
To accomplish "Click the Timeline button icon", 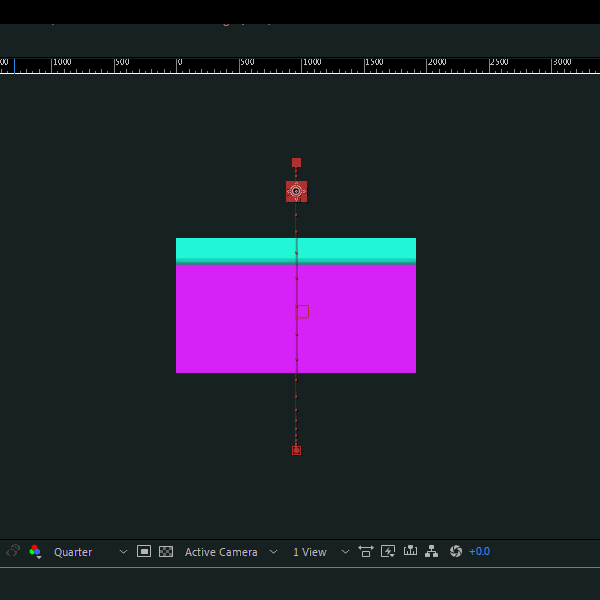I will click(410, 551).
